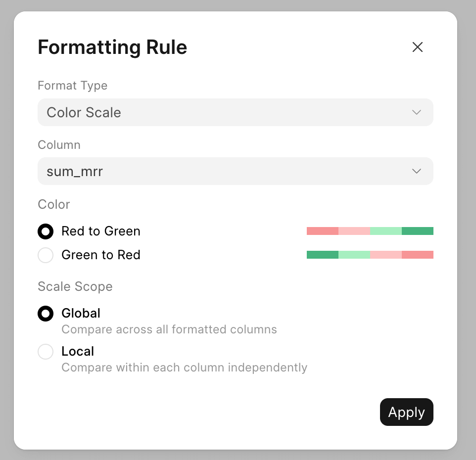Open the sum_mrr column dropdown
476x460 pixels.
[x=235, y=171]
